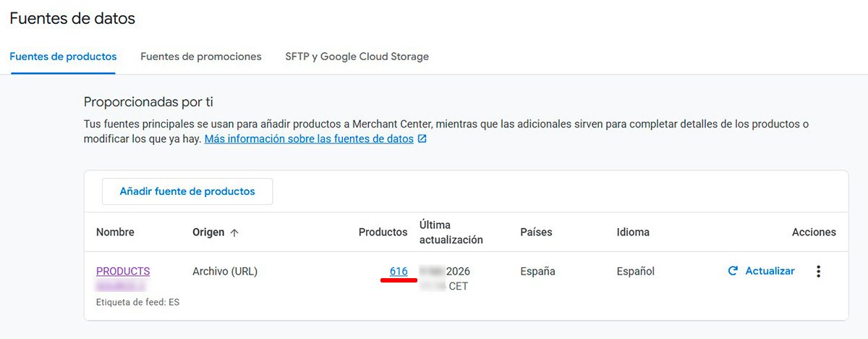Open the three-dot actions menu
868x339 pixels.
(818, 272)
